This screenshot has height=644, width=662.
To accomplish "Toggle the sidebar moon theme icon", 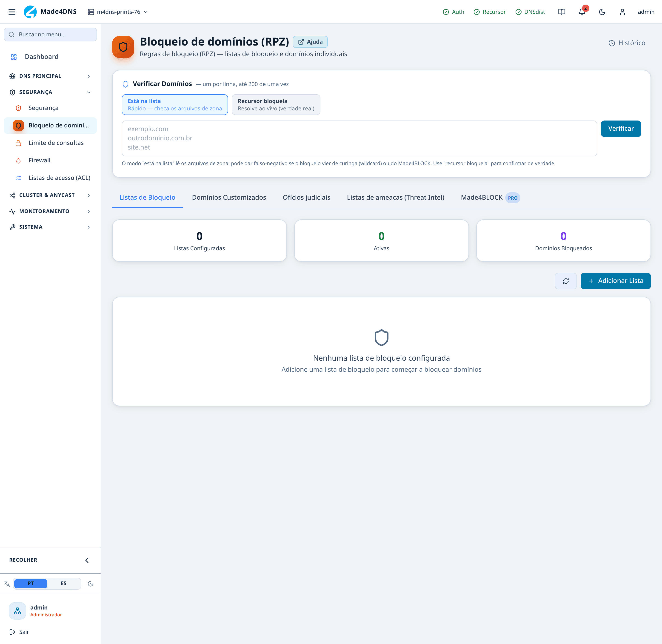I will [x=91, y=584].
